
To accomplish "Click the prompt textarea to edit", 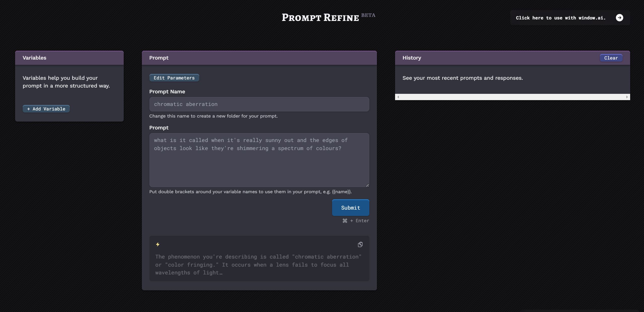I will click(259, 159).
